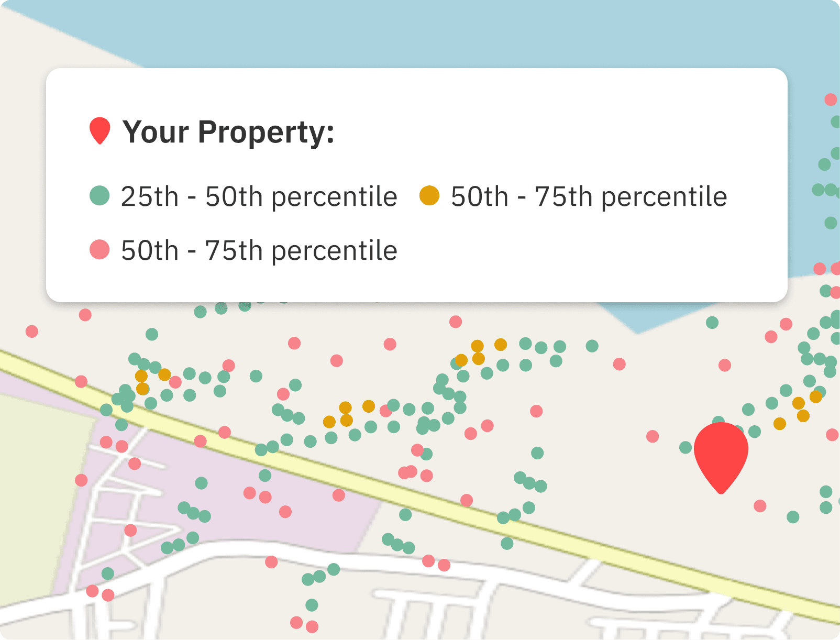Click the label text next to the pink legend dot
The width and height of the screenshot is (840, 640).
259,251
